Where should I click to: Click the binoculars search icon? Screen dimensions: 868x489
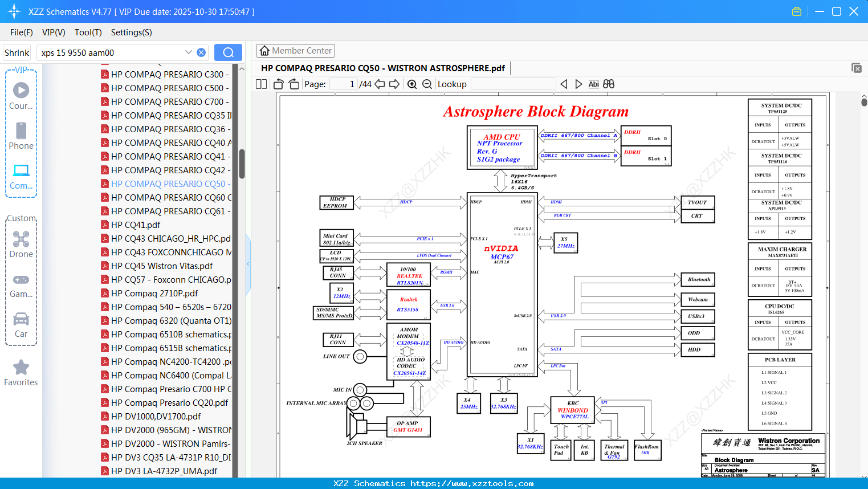[x=609, y=84]
